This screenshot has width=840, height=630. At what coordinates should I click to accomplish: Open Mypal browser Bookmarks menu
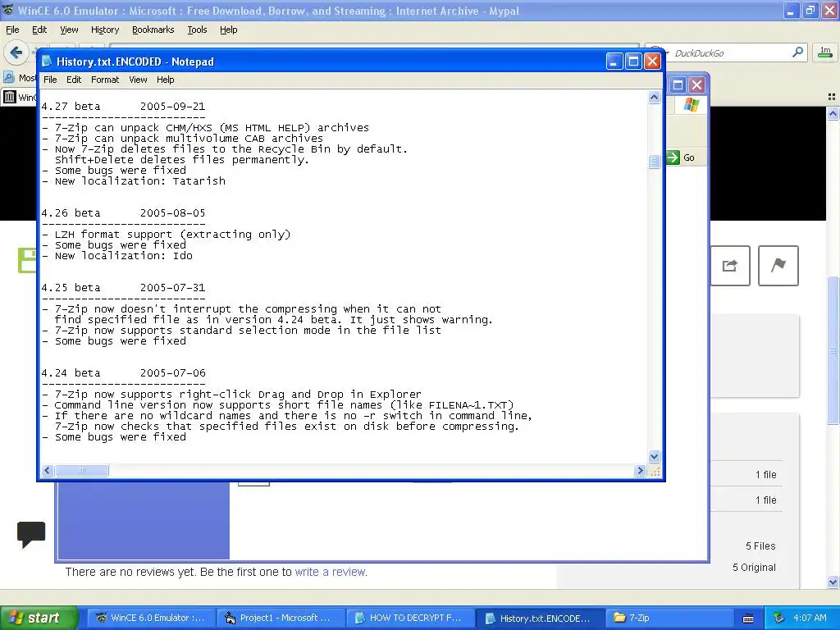(x=153, y=30)
